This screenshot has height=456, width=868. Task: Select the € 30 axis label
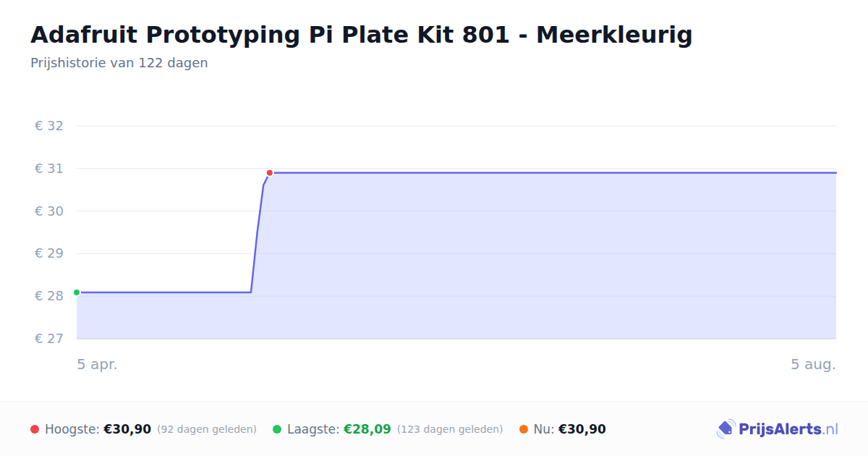(49, 211)
